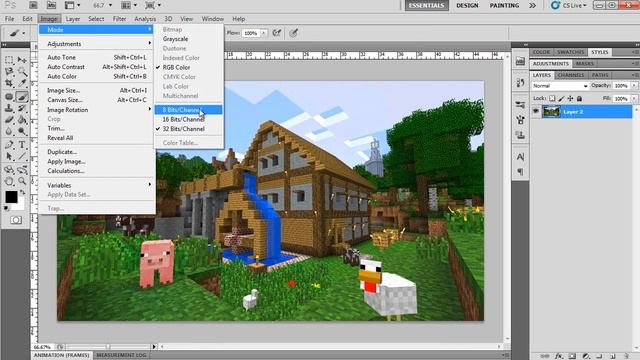Swap foreground and background colors
The image size is (640, 360).
tap(22, 192)
